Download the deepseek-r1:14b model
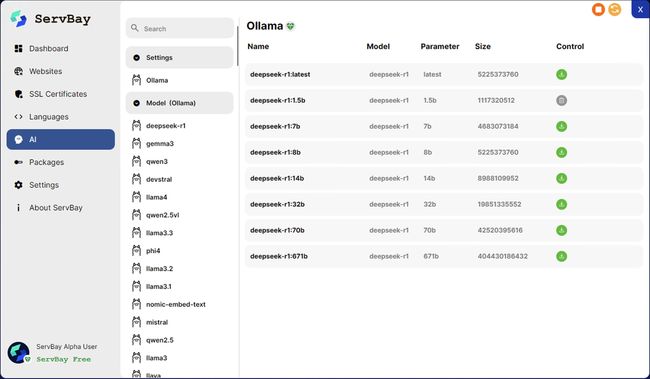The width and height of the screenshot is (650, 379). pyautogui.click(x=561, y=178)
